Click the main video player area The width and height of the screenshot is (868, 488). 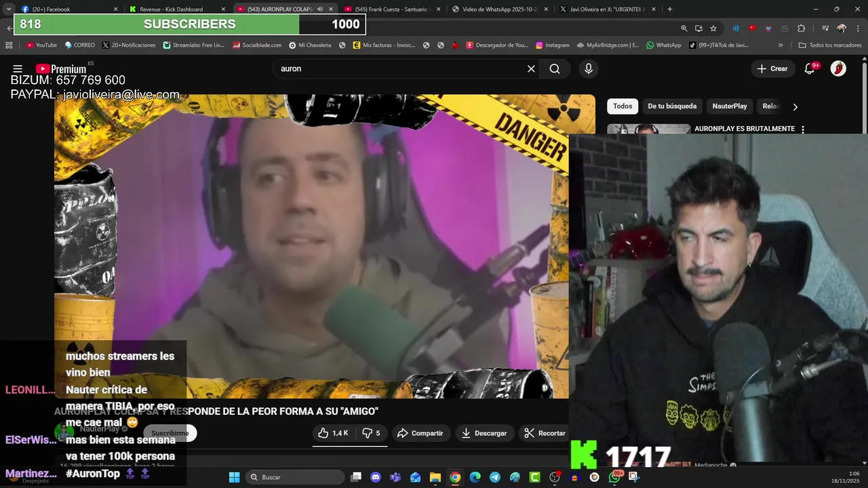(311, 246)
